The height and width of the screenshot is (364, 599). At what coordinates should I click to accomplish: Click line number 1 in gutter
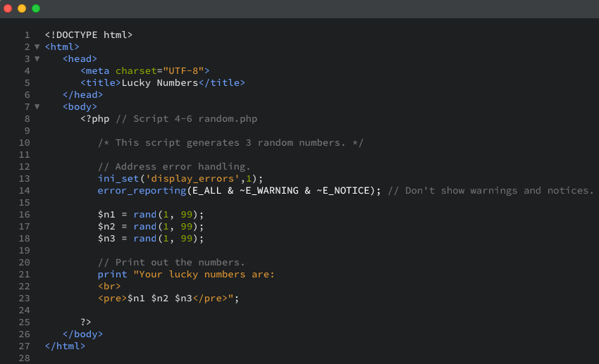(x=27, y=35)
